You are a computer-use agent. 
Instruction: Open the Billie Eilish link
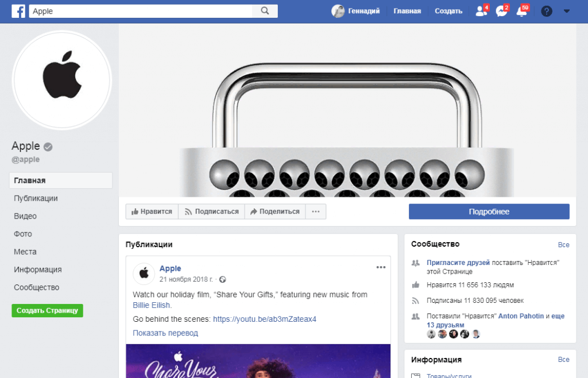(152, 305)
